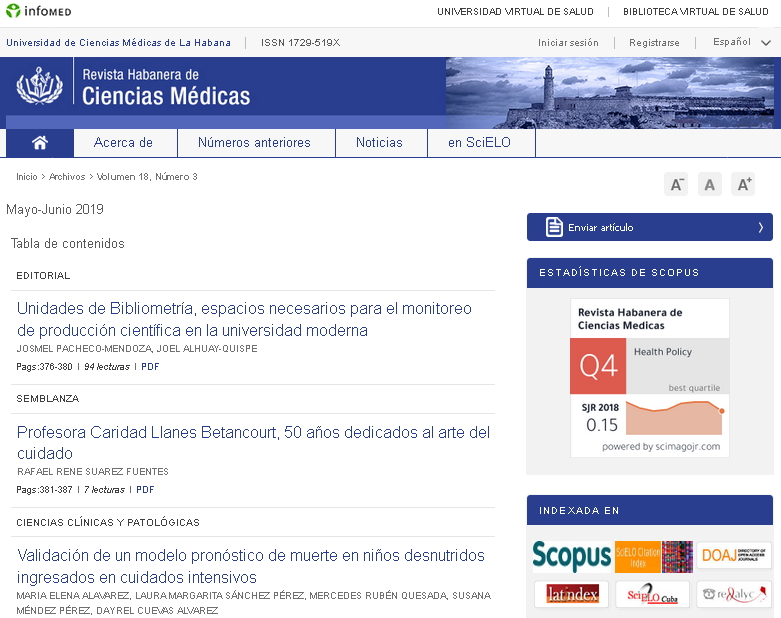Open the Acerca de menu tab
The height and width of the screenshot is (618, 781).
click(124, 143)
